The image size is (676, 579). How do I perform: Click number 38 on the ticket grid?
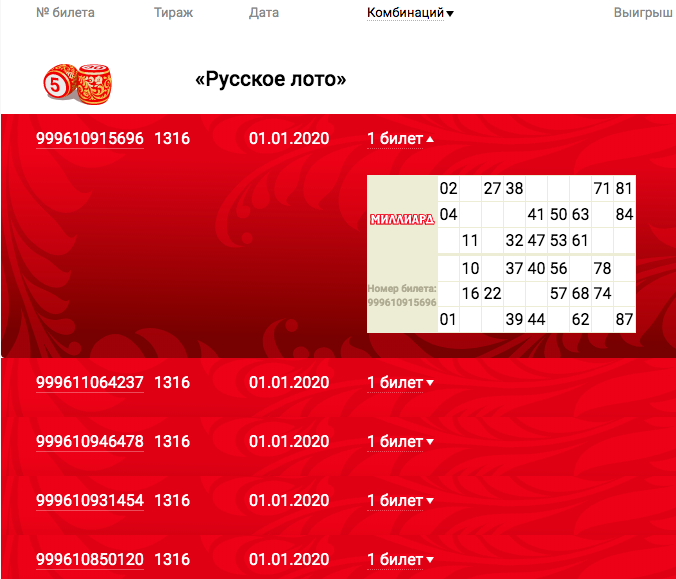[514, 188]
